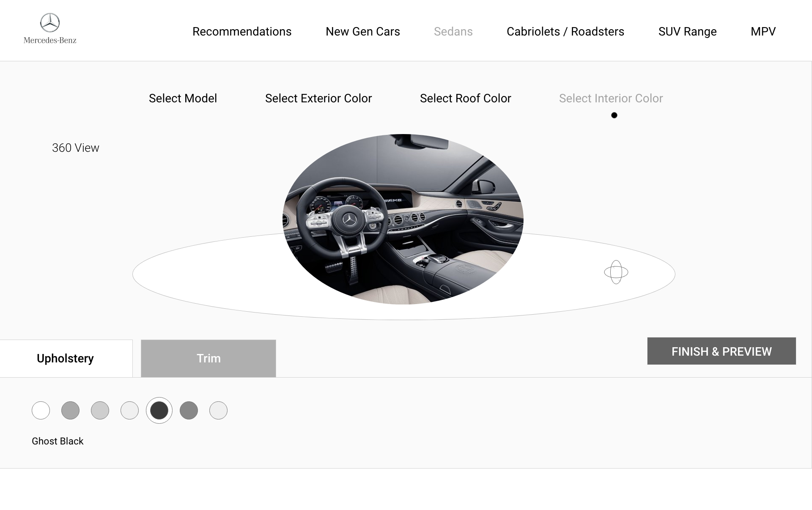Click the 360 View label

[x=75, y=148]
